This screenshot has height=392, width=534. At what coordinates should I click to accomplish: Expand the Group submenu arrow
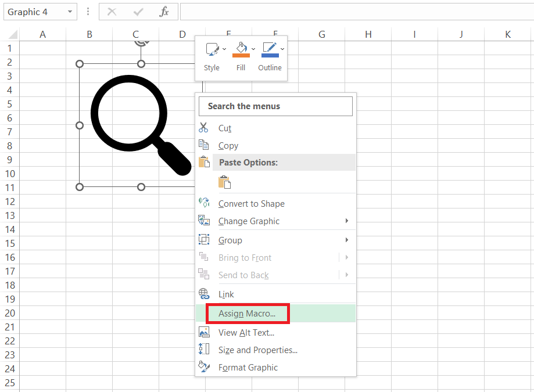pos(347,240)
